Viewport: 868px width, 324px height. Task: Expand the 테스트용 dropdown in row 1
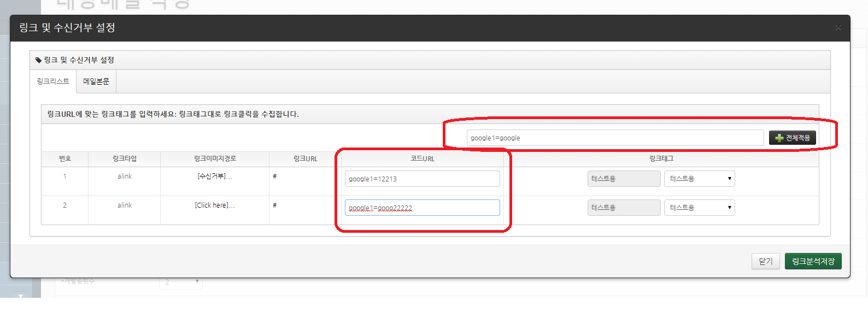[x=699, y=179]
